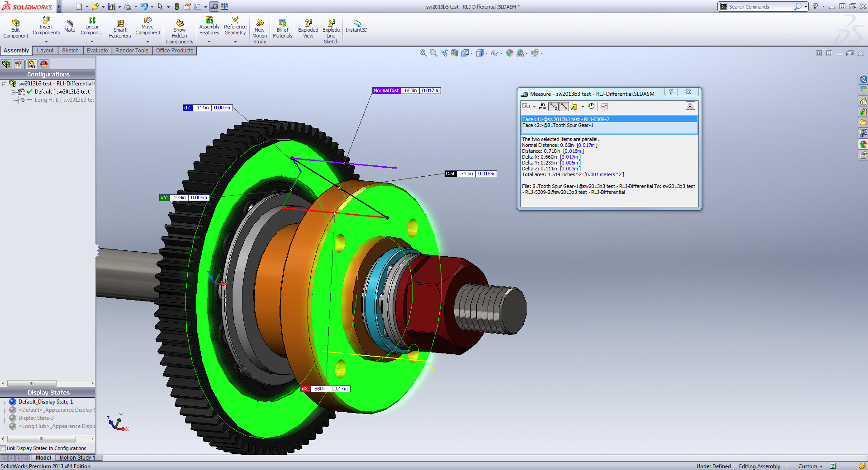Click the Section View icon
Screen dimensions: 868x470
tap(455, 53)
